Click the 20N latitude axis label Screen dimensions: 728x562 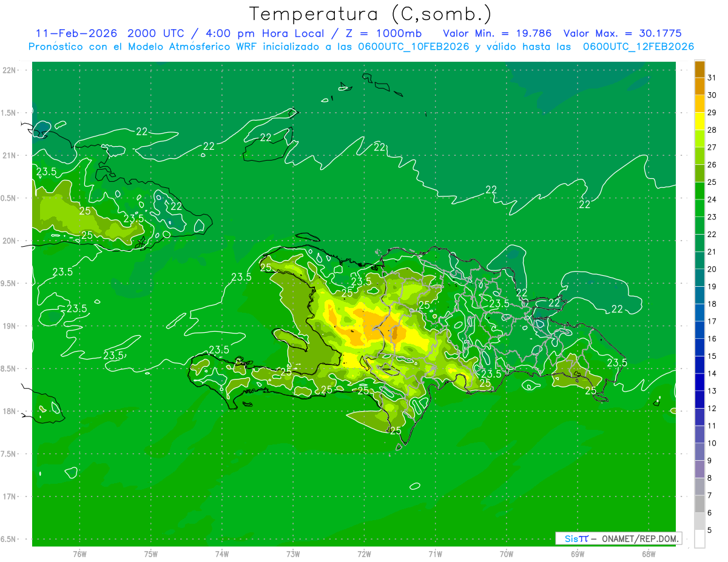click(x=10, y=241)
